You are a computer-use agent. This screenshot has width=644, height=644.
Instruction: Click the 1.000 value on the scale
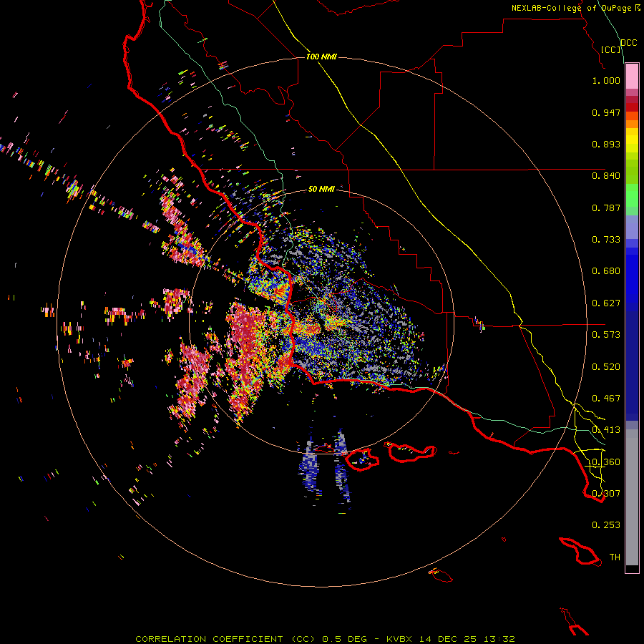[x=606, y=80]
